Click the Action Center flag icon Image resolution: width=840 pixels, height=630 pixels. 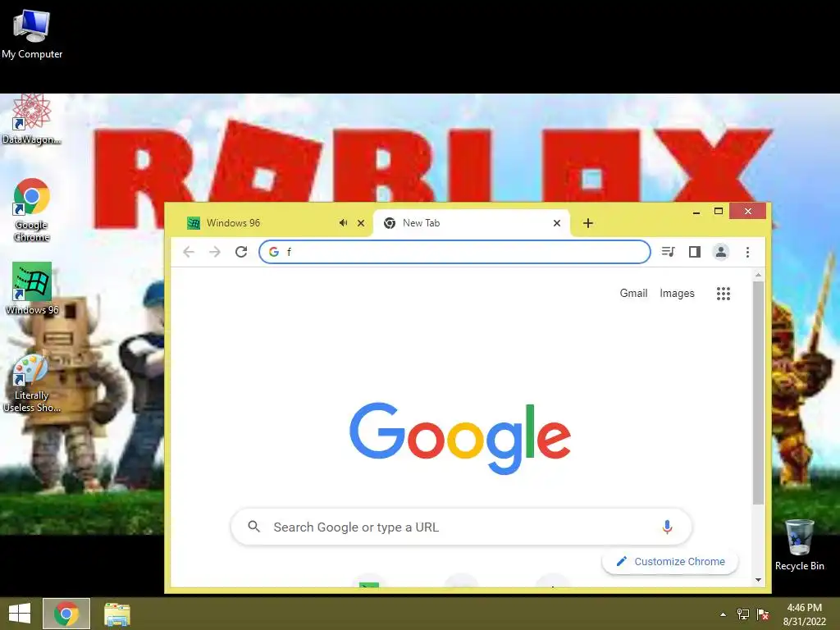[x=763, y=614]
